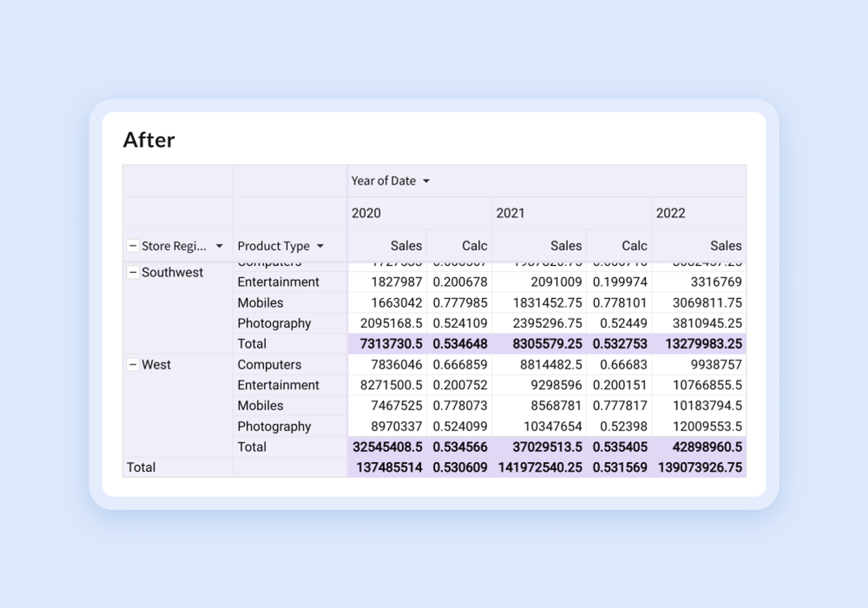This screenshot has width=868, height=608.
Task: Click cell value 8814482.5
Action: [x=551, y=365]
